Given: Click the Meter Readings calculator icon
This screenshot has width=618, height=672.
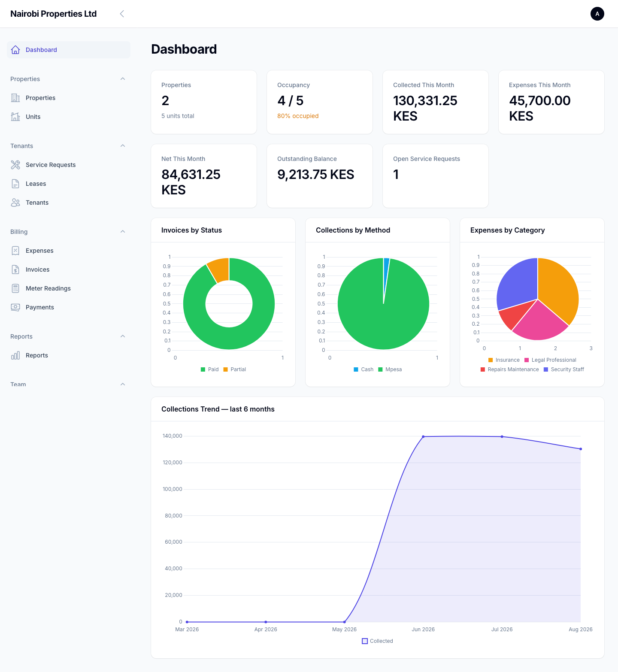Looking at the screenshot, I should [15, 288].
